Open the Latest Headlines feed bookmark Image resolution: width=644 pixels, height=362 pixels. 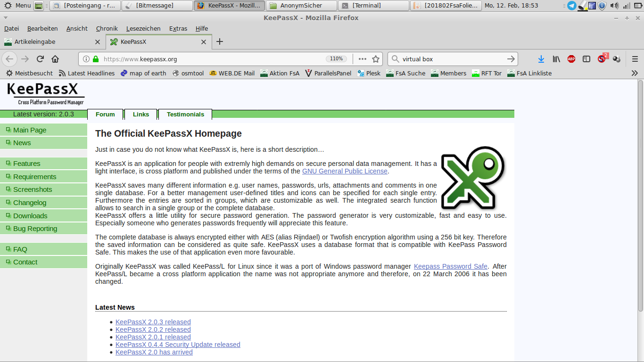click(x=87, y=73)
